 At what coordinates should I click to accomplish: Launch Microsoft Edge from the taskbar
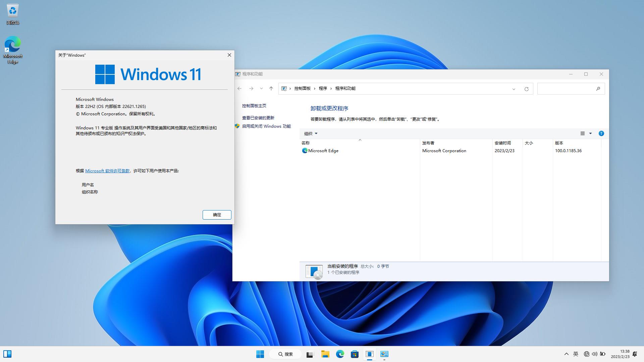(340, 354)
